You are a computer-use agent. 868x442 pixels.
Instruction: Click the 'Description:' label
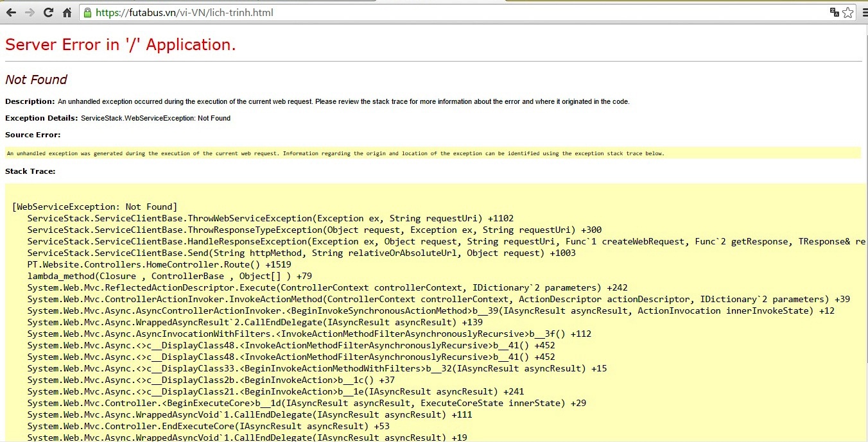(x=30, y=101)
